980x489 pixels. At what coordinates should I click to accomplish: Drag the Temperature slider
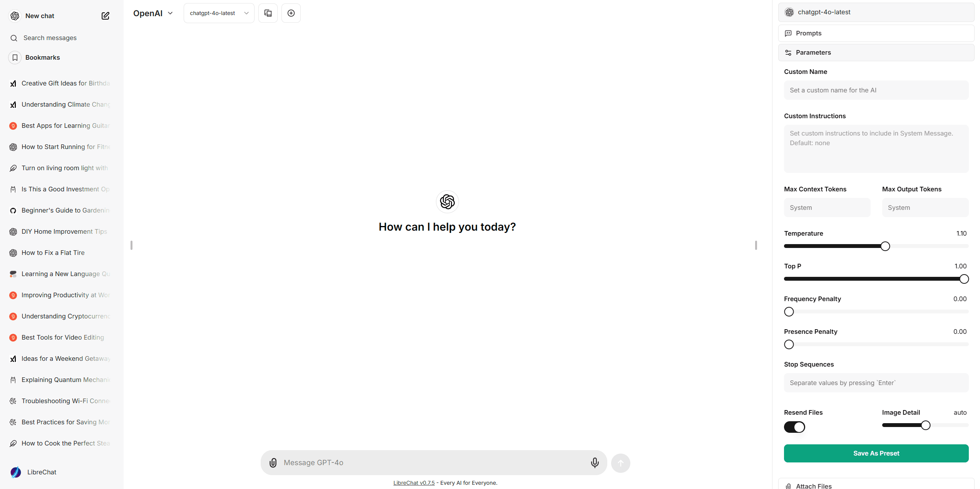[886, 246]
